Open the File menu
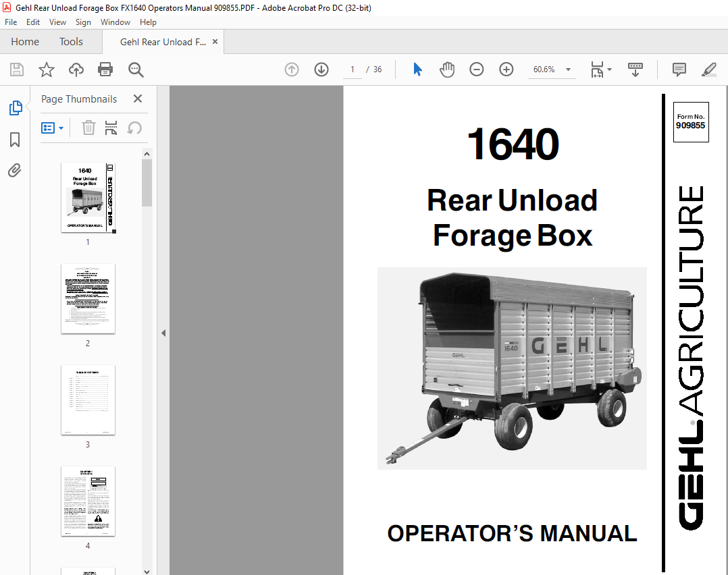728x575 pixels. [x=11, y=22]
